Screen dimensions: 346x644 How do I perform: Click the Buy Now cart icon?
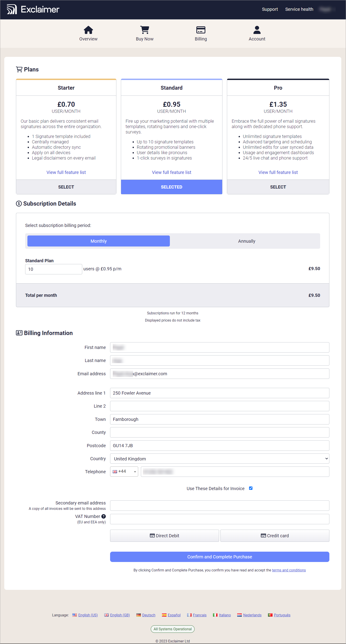click(144, 30)
